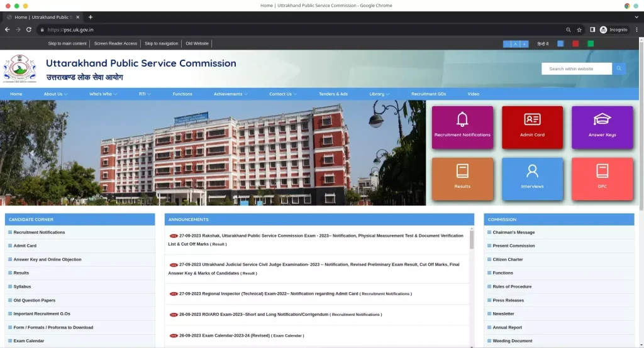The height and width of the screenshot is (348, 644).
Task: Click the Uttarakhand PSC emblem logo
Action: 19,68
